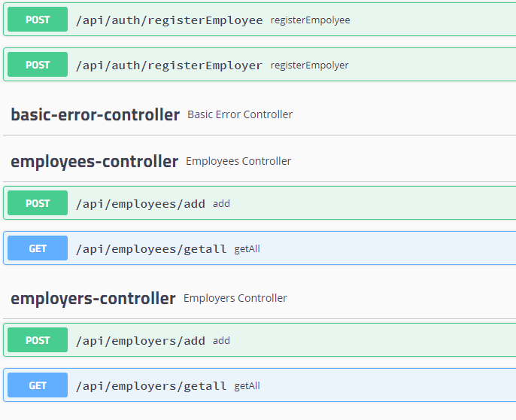Image resolution: width=516 pixels, height=420 pixels.
Task: Expand the POST registerEmployee endpoint badge
Action: (x=38, y=20)
